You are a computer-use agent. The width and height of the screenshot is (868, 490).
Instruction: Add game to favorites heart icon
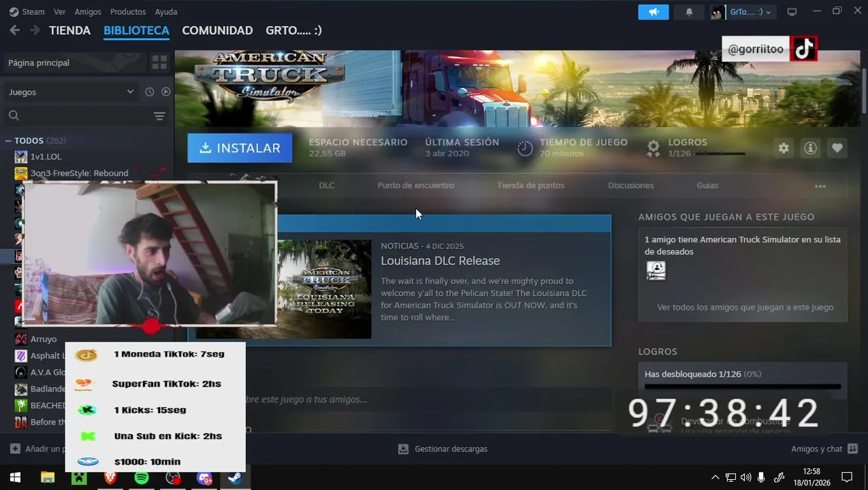coord(837,148)
